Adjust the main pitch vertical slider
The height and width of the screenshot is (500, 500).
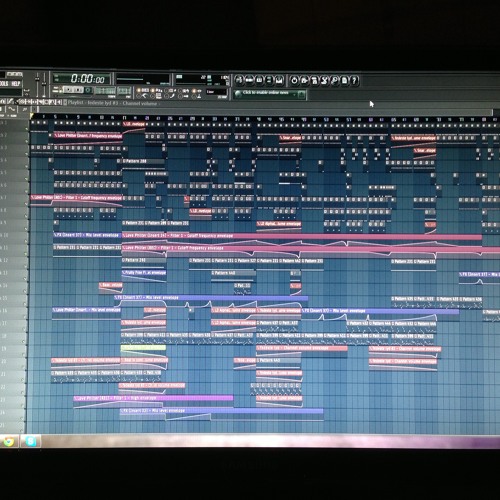(44, 84)
